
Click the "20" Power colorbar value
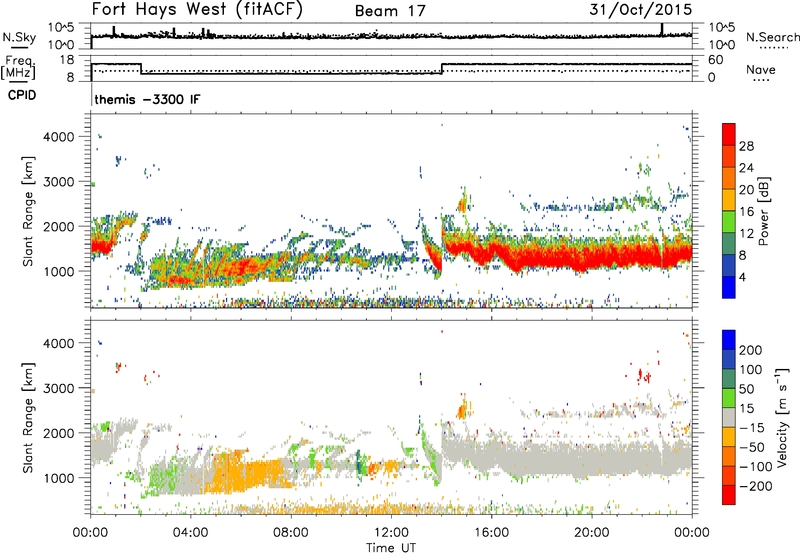746,190
